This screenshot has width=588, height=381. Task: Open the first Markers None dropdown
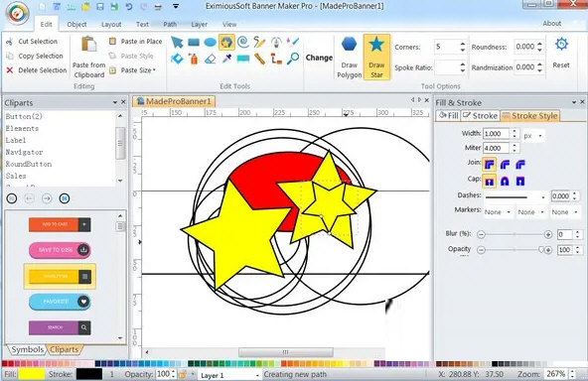pos(498,212)
